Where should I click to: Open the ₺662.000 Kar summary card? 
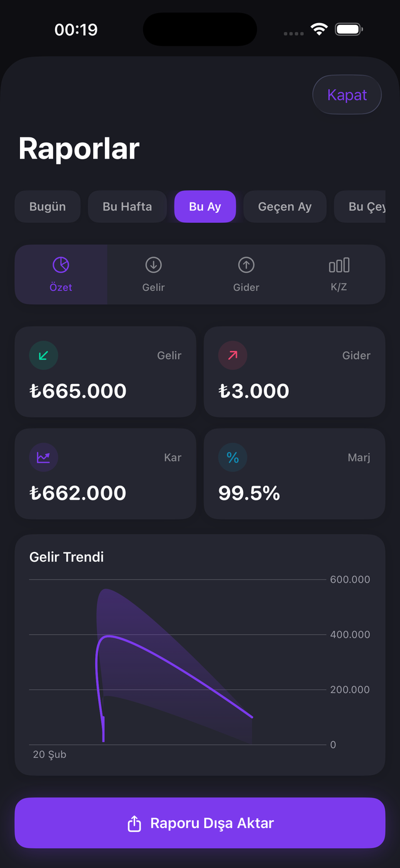[x=105, y=474]
